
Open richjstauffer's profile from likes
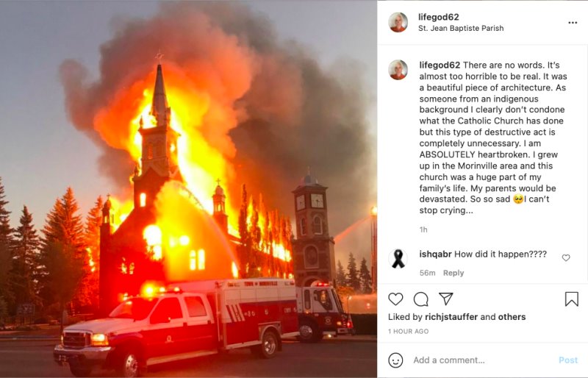tap(451, 317)
